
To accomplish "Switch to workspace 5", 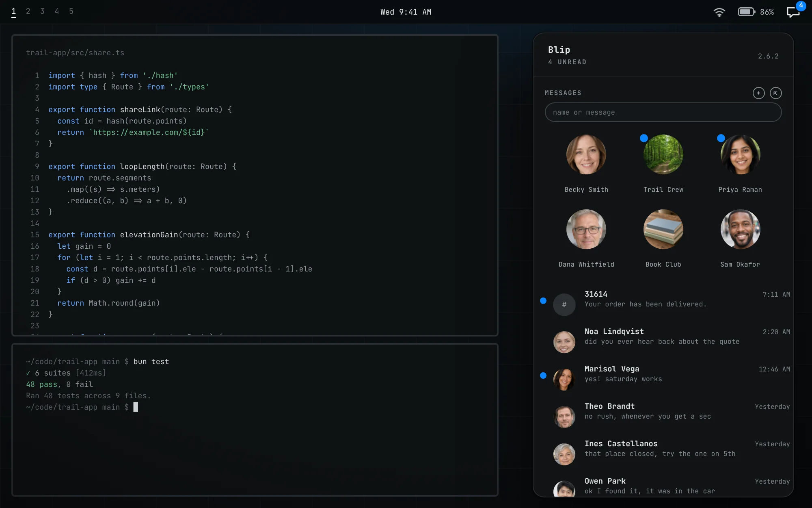I will click(71, 11).
